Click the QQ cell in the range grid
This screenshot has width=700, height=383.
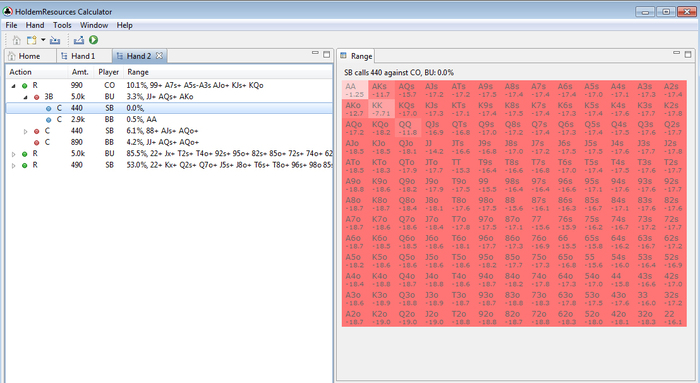point(408,128)
